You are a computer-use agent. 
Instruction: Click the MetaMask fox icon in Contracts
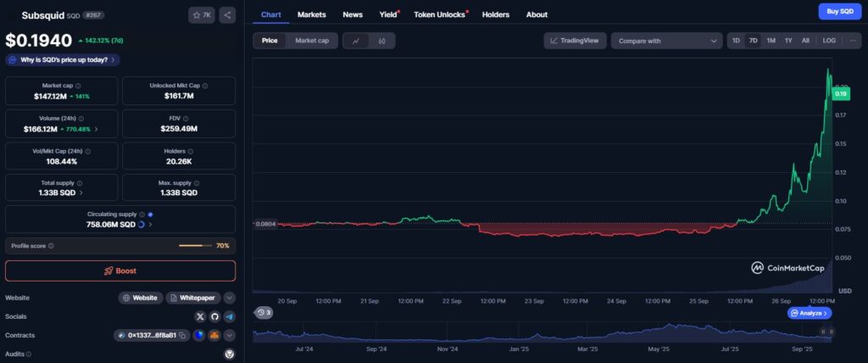click(214, 335)
